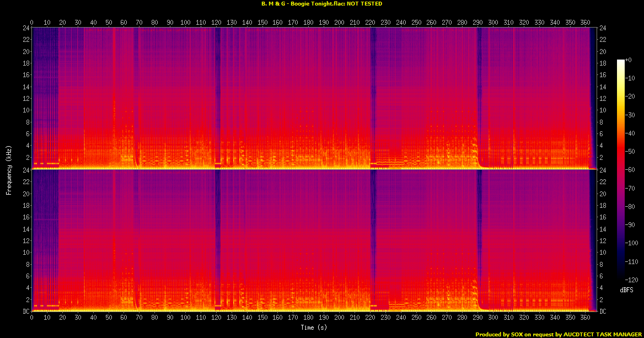Viewport: 644px width, 338px height.
Task: Click the "Time (s)" axis label
Action: pos(314,328)
